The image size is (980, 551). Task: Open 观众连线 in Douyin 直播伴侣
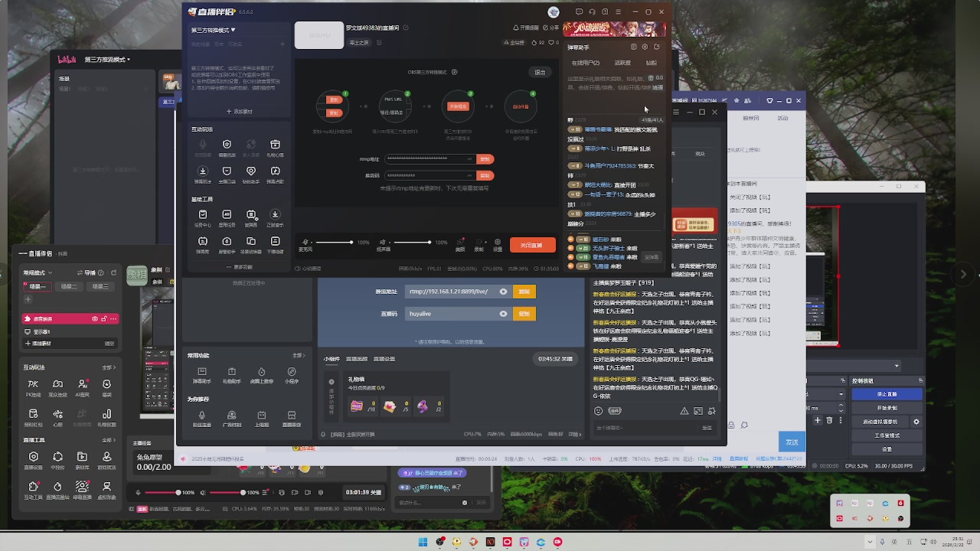[x=57, y=386]
